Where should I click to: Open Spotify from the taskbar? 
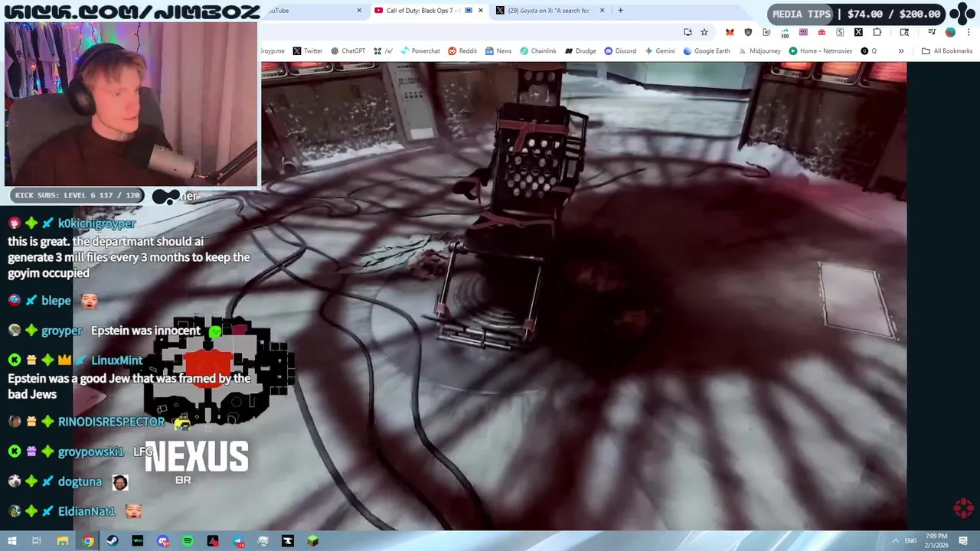pos(188,541)
